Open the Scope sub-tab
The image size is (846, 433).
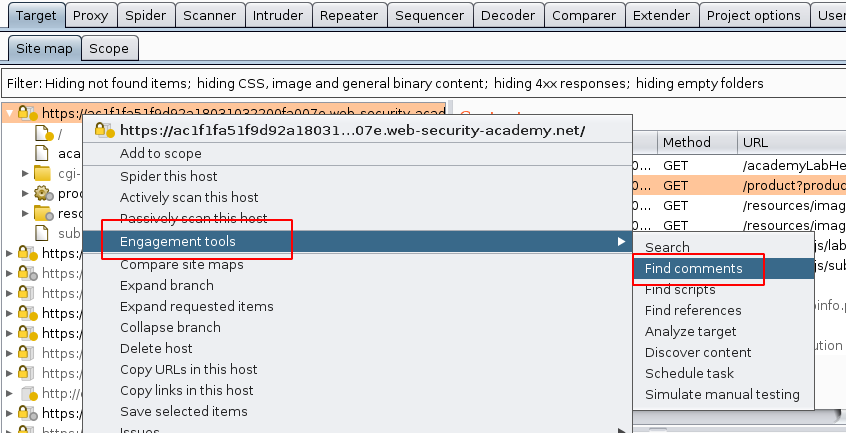coord(108,48)
